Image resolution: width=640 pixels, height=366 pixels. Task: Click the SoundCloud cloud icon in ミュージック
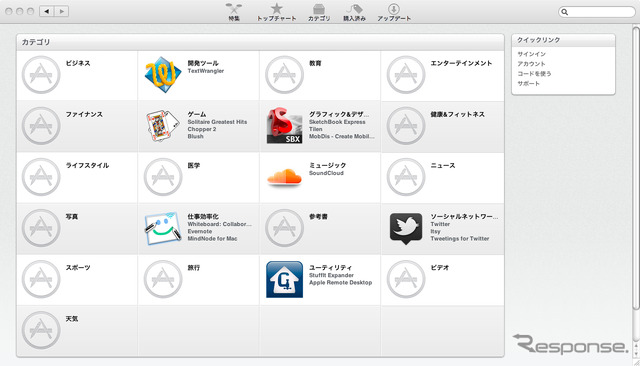click(x=284, y=177)
